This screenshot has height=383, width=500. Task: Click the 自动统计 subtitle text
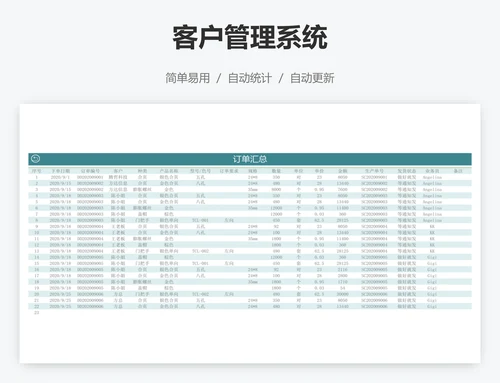[250, 78]
